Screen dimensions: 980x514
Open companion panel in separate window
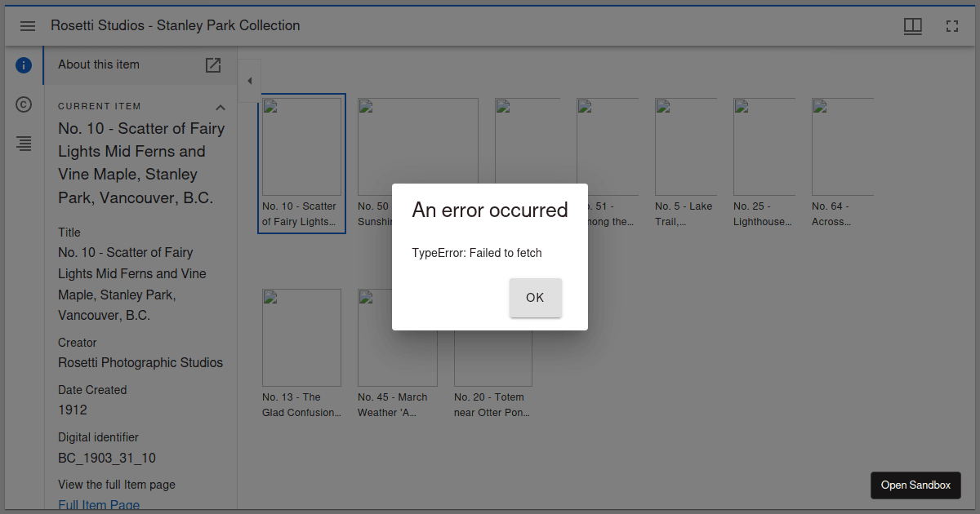213,65
